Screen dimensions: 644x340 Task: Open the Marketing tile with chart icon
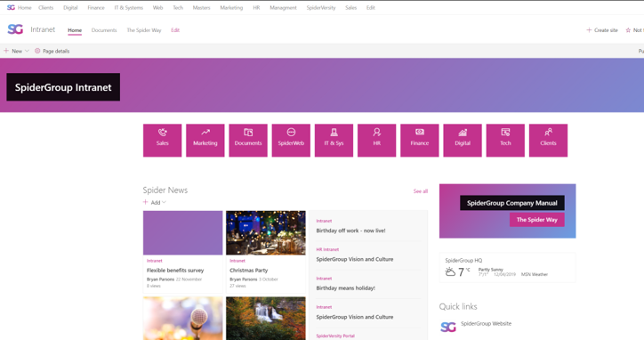pyautogui.click(x=205, y=141)
